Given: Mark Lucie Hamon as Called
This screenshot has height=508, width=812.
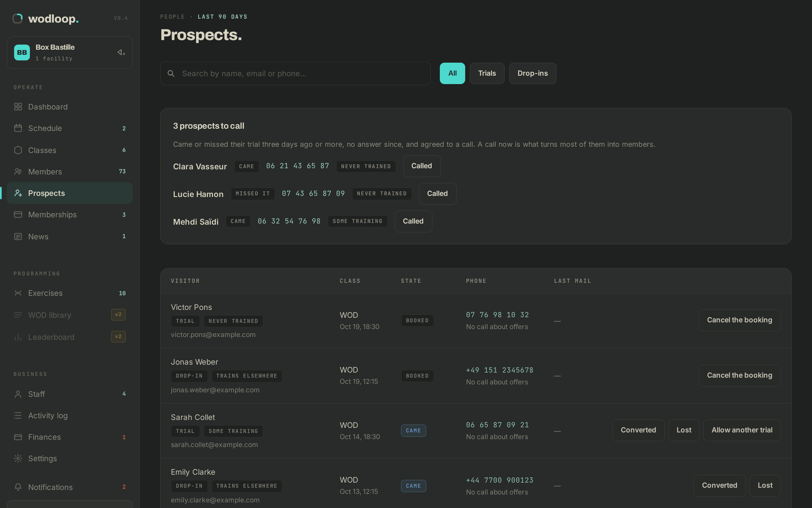Looking at the screenshot, I should [x=438, y=194].
